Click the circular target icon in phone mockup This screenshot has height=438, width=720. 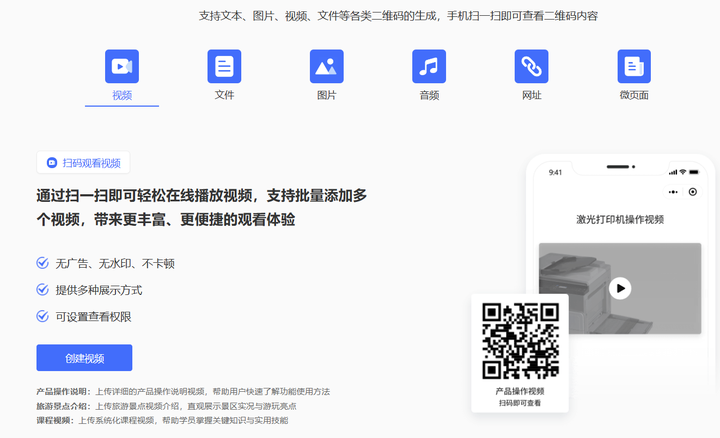pyautogui.click(x=692, y=192)
